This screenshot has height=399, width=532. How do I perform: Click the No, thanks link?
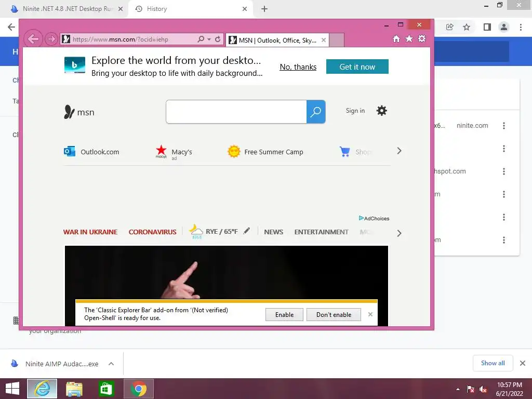[298, 67]
